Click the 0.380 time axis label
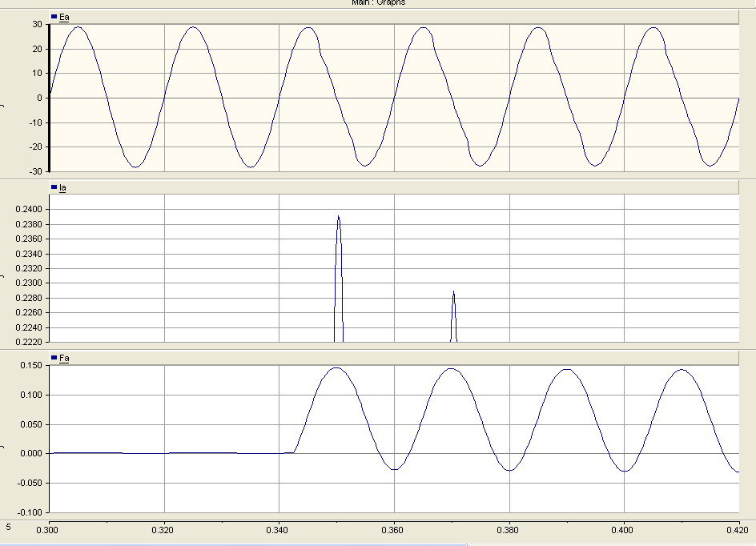Viewport: 756px width, 546px height. 508,530
